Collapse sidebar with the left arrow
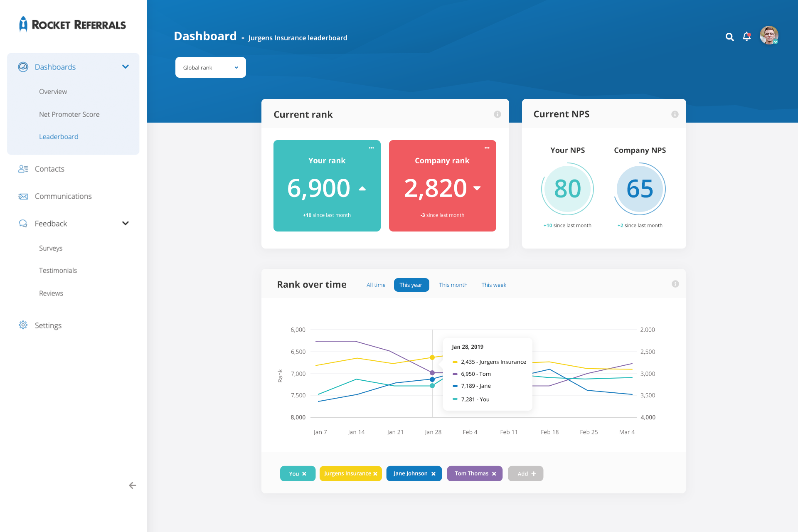This screenshot has height=532, width=798. (x=132, y=485)
